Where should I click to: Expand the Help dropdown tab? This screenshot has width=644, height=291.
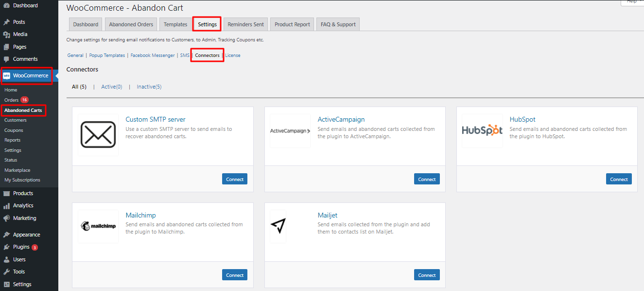coord(632,2)
